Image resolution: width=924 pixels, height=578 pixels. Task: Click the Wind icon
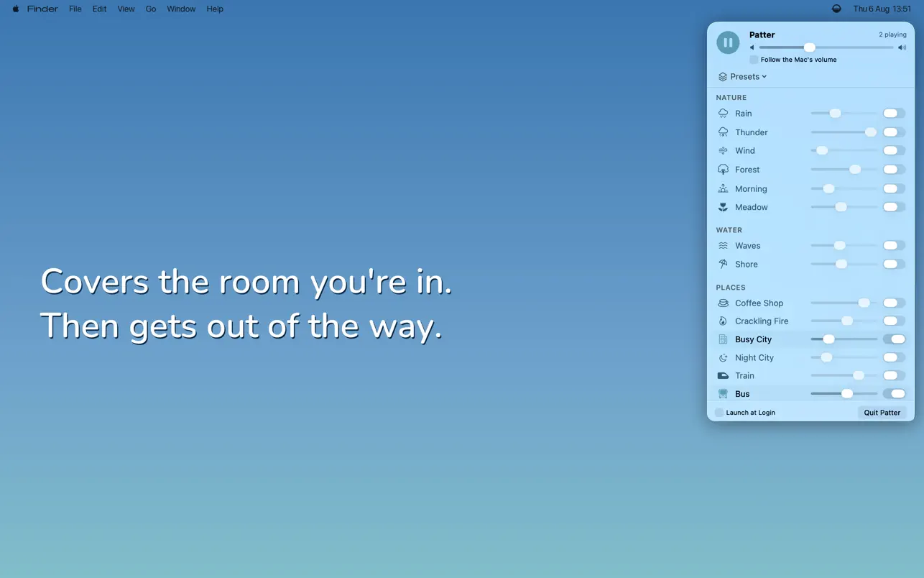(x=723, y=151)
